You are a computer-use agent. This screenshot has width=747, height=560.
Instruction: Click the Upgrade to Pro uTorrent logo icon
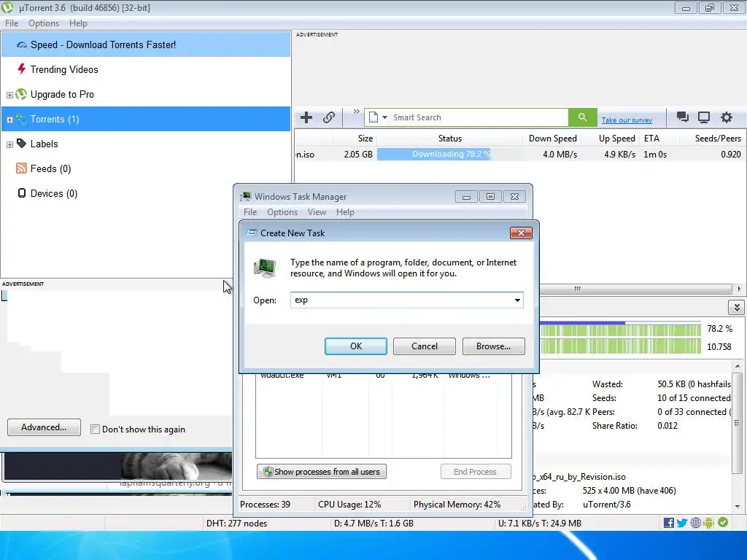21,94
